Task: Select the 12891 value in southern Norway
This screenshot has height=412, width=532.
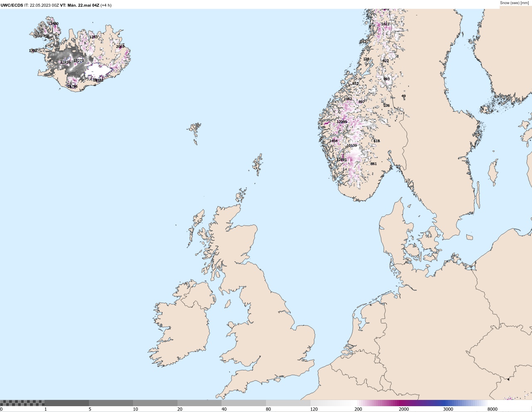Action: point(342,160)
